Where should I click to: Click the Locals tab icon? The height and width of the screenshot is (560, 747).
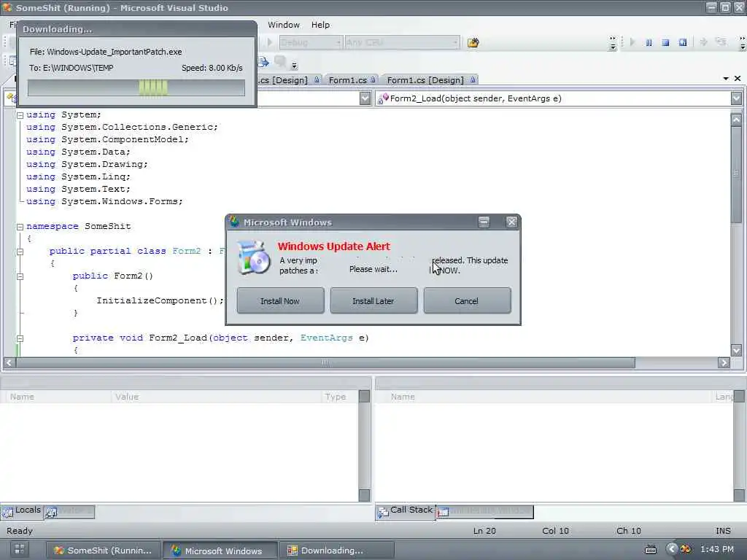coord(7,512)
